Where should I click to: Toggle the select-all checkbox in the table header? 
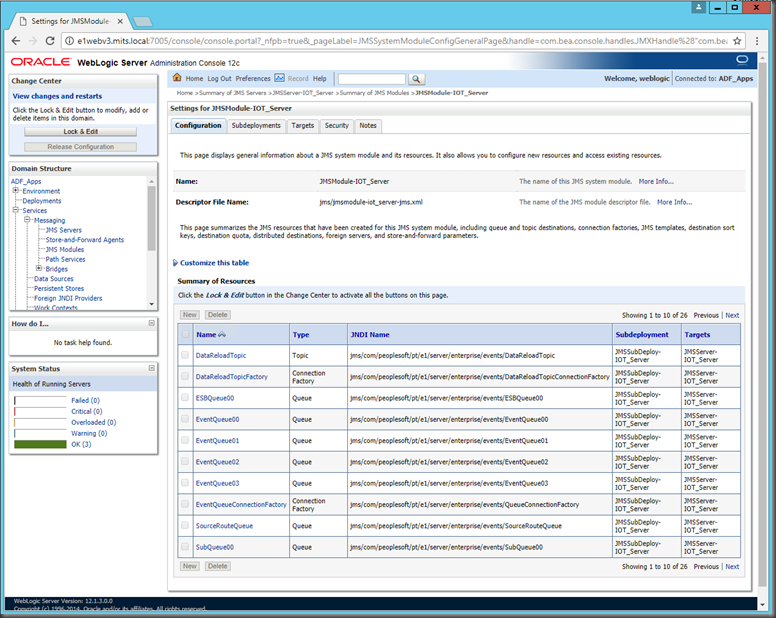click(185, 334)
